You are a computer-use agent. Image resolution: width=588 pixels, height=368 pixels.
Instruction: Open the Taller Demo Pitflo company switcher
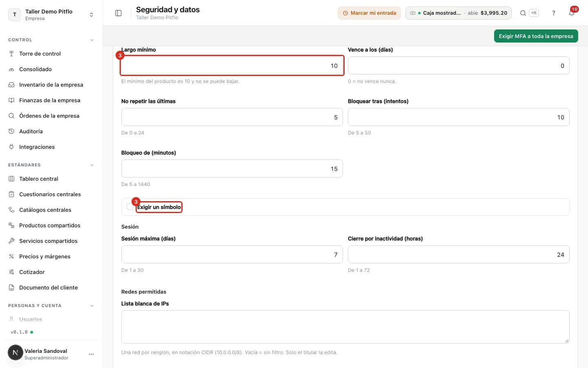[51, 15]
